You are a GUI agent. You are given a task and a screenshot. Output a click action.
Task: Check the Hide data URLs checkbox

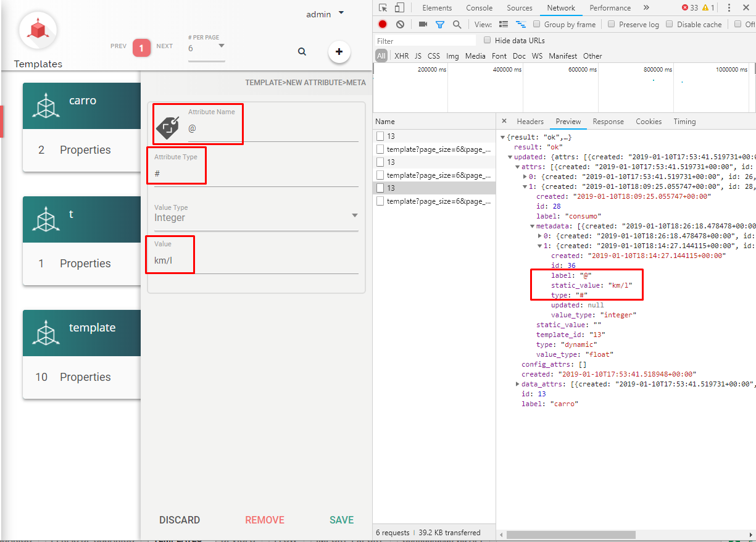tap(488, 41)
